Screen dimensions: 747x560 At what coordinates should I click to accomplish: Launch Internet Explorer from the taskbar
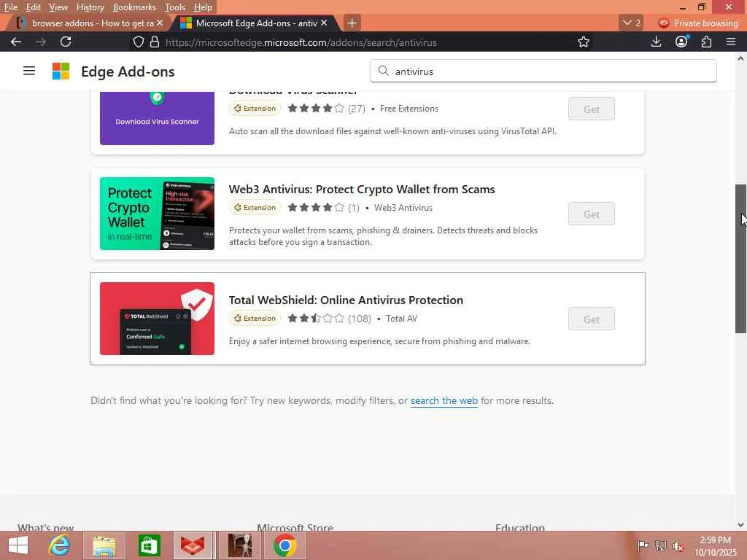point(60,545)
